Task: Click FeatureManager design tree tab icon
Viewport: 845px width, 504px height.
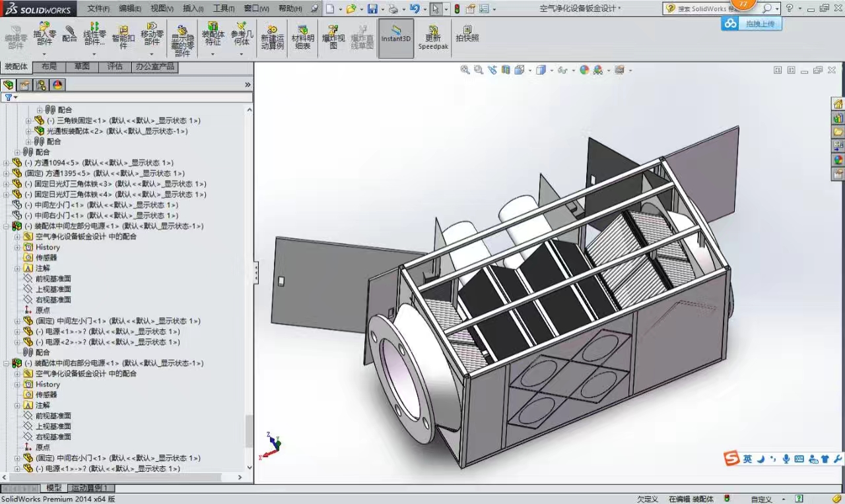Action: click(x=8, y=85)
